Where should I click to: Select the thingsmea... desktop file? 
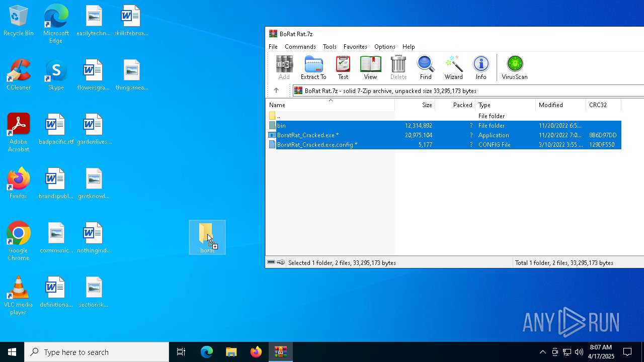[131, 75]
